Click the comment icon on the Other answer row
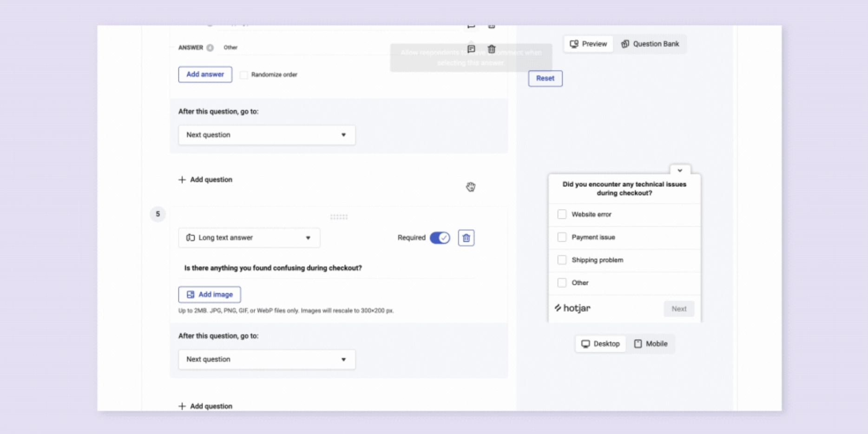The height and width of the screenshot is (434, 868). pos(471,49)
